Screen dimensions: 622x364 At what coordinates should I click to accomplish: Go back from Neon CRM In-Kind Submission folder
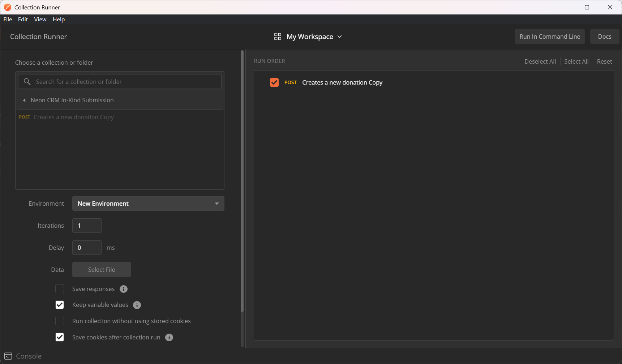pos(24,100)
